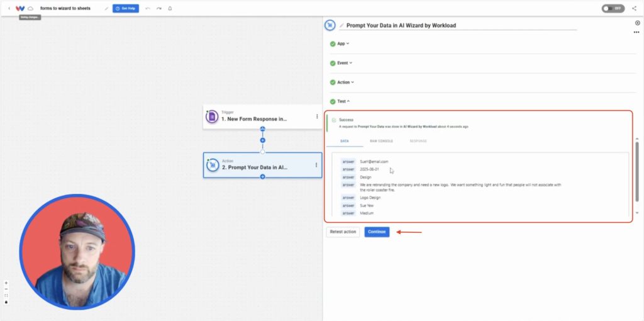Undo the last change
This screenshot has width=644, height=321.
click(148, 8)
